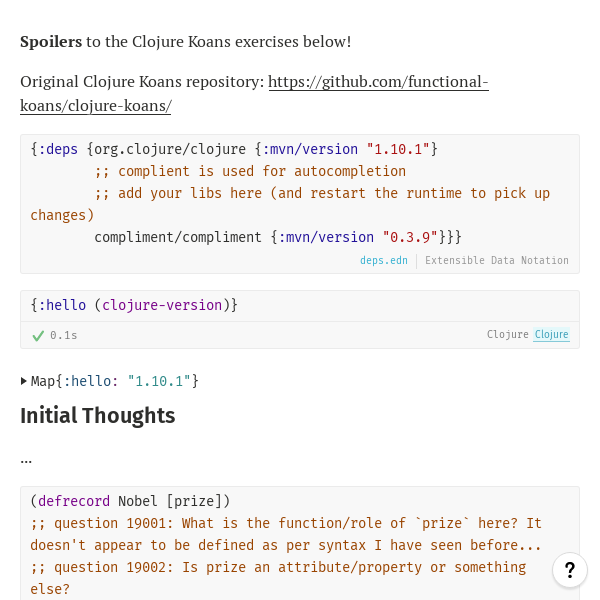Expand the Map result disclosure triangle
Viewport: 600px width, 600px height.
point(24,381)
